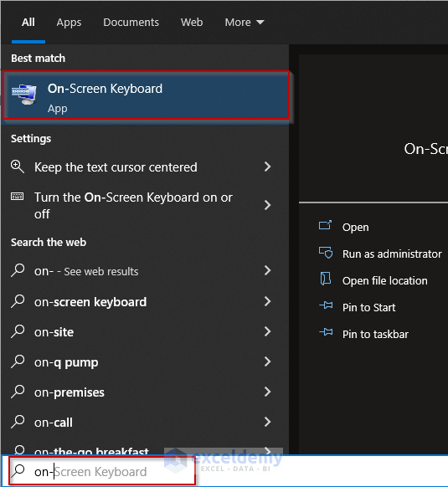The height and width of the screenshot is (487, 448).
Task: Click the Run as administrator shield icon
Action: 326,253
